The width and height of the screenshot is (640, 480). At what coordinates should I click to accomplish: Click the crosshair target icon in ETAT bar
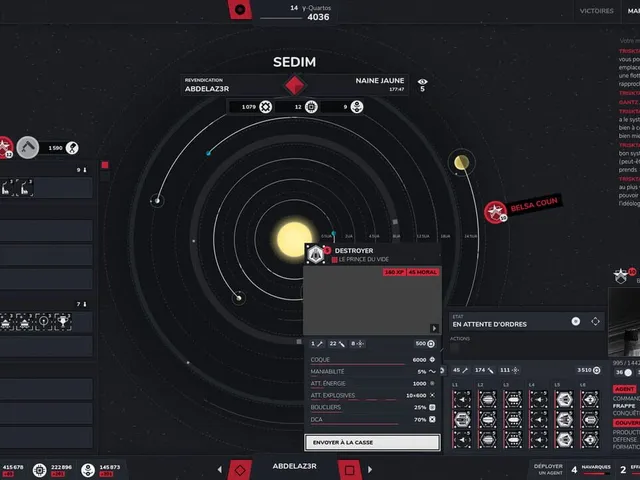596,321
